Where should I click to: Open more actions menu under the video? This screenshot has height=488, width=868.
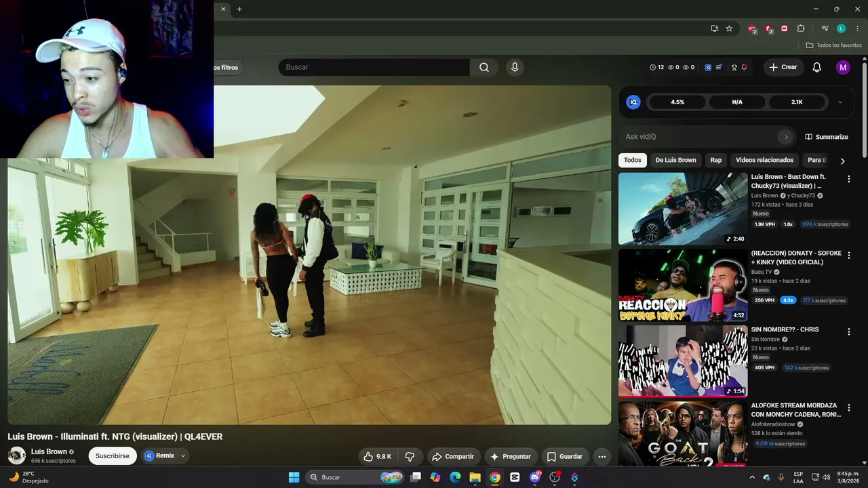(601, 457)
